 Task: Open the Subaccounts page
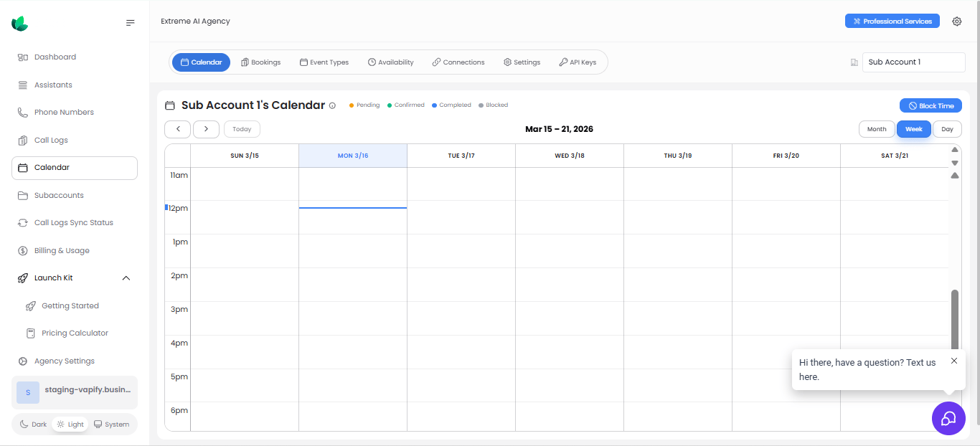click(x=75, y=195)
